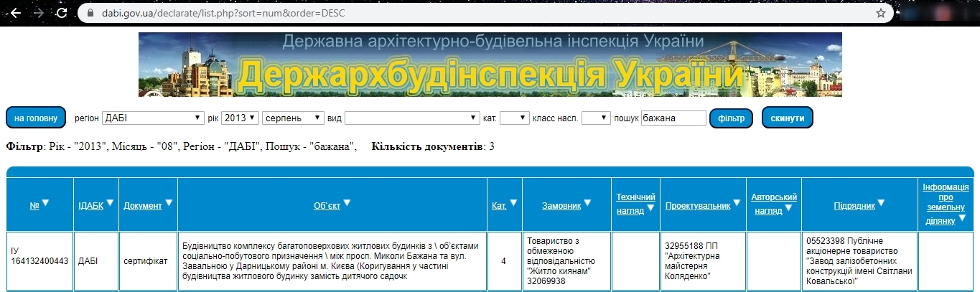Open the вид document type dropdown
The image size is (980, 292).
(x=412, y=118)
